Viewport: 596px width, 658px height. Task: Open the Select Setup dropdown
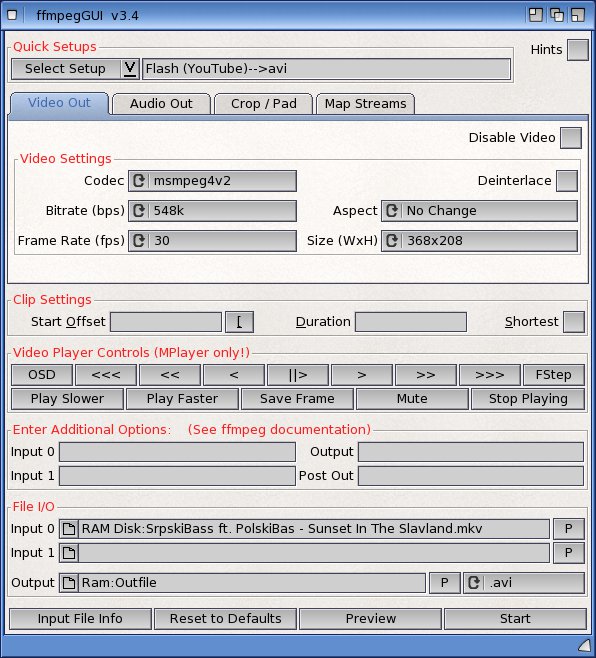pyautogui.click(x=75, y=69)
